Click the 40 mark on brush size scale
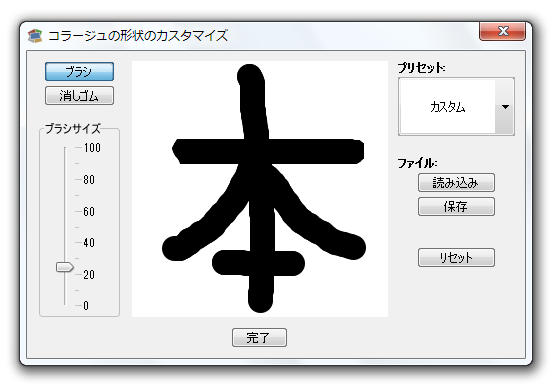This screenshot has width=556, height=390. tap(89, 243)
